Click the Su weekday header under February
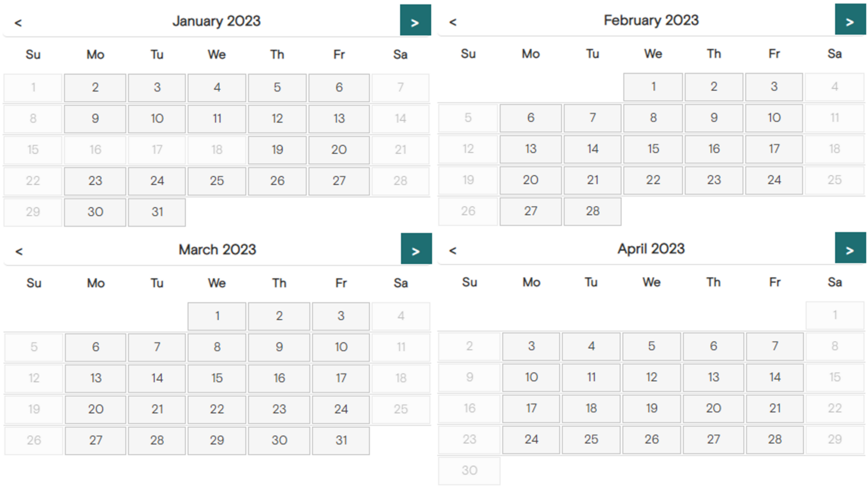868x487 pixels. click(468, 54)
